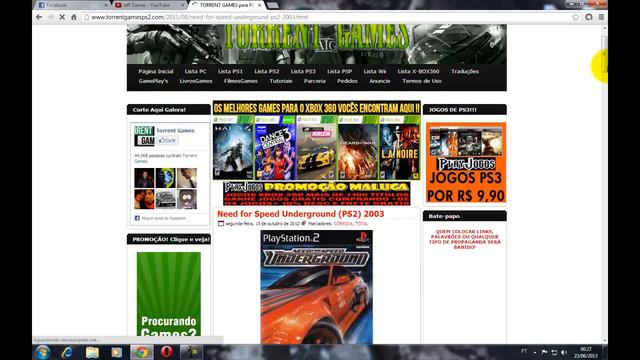Click the browser forward arrow
Viewport: 640px width, 360px height.
[50, 17]
